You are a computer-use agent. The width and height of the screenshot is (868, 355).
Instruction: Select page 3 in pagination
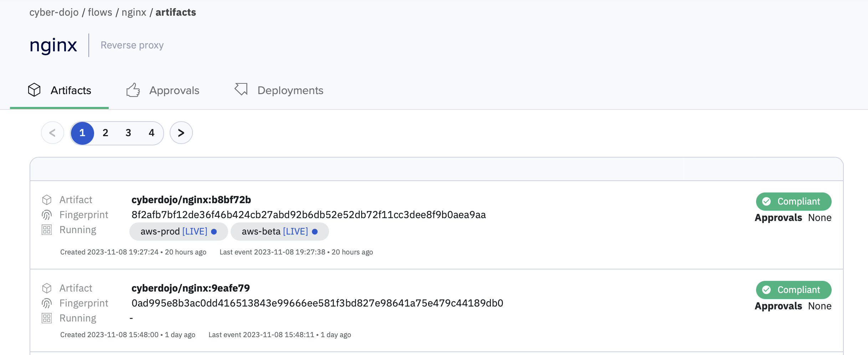pyautogui.click(x=128, y=133)
